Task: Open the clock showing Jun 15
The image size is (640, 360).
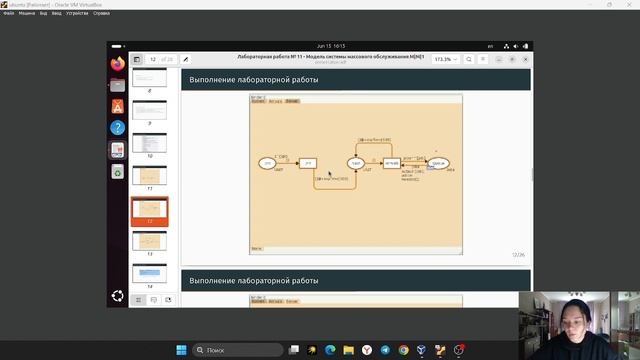Action: point(331,46)
